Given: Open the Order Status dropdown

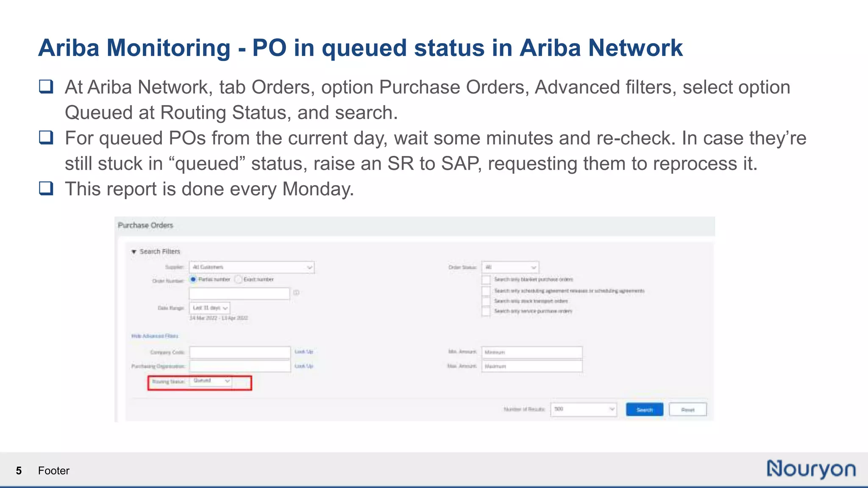Looking at the screenshot, I should (x=510, y=267).
